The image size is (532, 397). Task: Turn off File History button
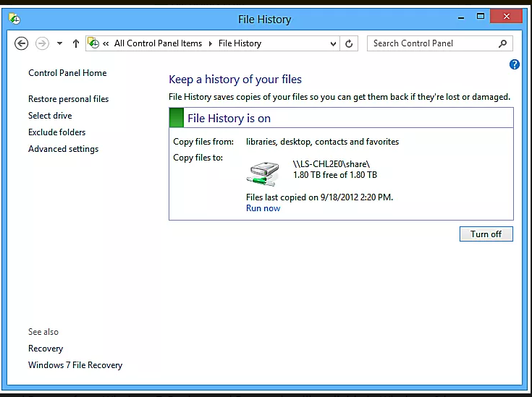[x=486, y=234]
